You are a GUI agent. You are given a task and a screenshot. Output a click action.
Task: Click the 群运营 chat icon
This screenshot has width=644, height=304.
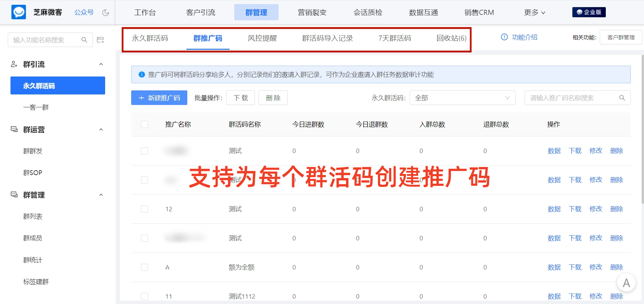click(14, 129)
